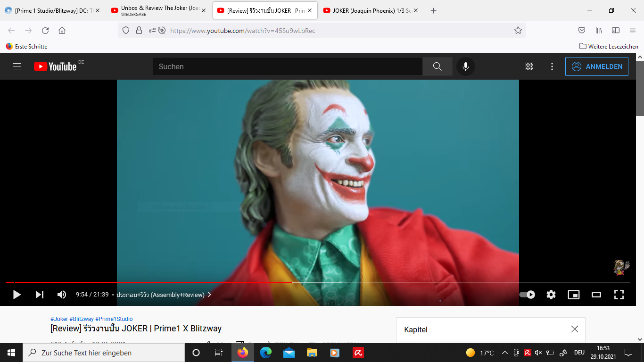Mute the video volume

pyautogui.click(x=62, y=295)
